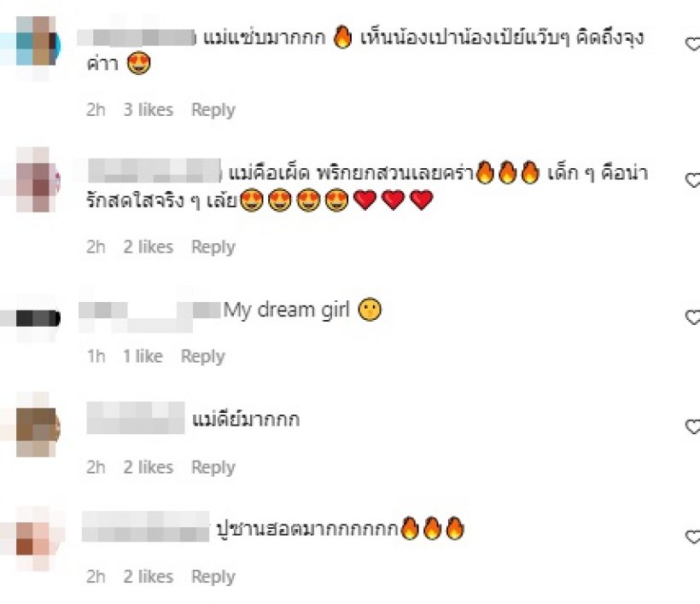Viewport: 700px width, 604px height.
Task: Open blurred username on the 'แม่ดีย์มากกก' comment
Action: [135, 417]
